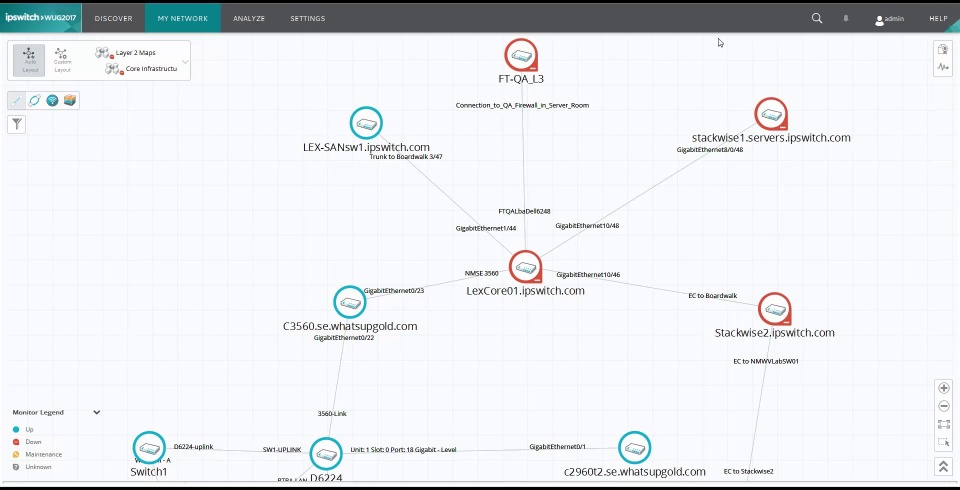Select the FT-QA_L3 device node
Screen dimensions: 960x490
[521, 56]
